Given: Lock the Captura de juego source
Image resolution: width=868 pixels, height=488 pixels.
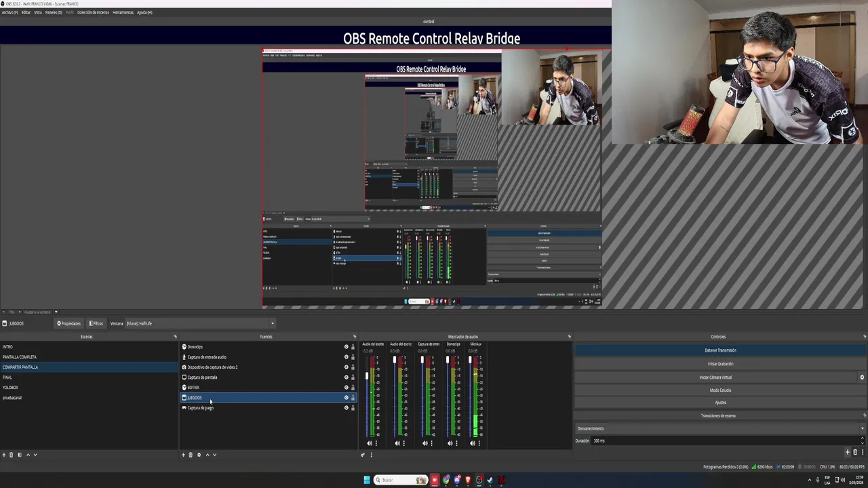Looking at the screenshot, I should pos(353,408).
